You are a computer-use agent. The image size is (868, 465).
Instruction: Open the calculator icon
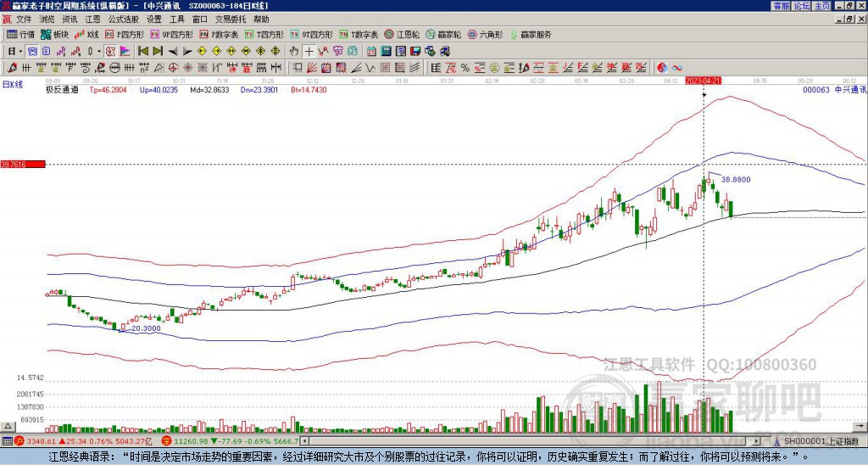pos(386,51)
